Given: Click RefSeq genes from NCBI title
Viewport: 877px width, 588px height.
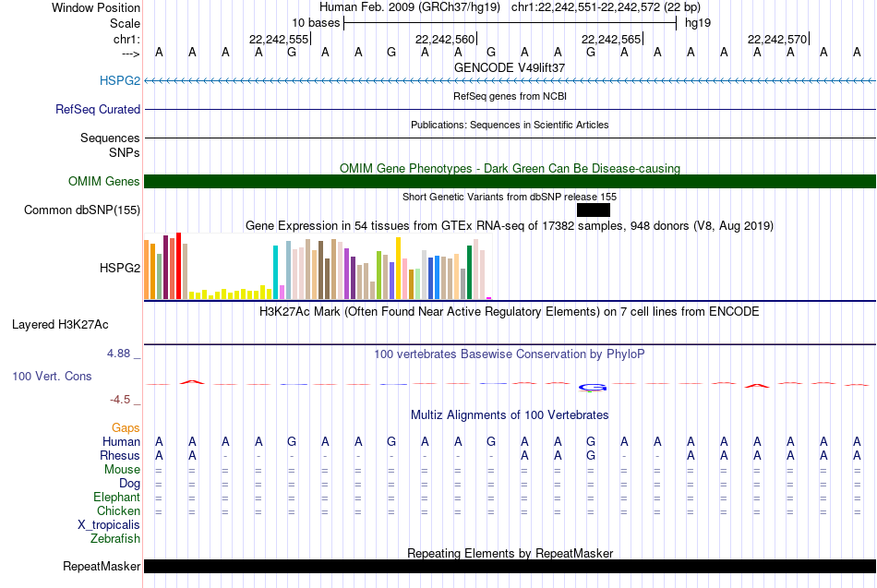Looking at the screenshot, I should point(511,96).
